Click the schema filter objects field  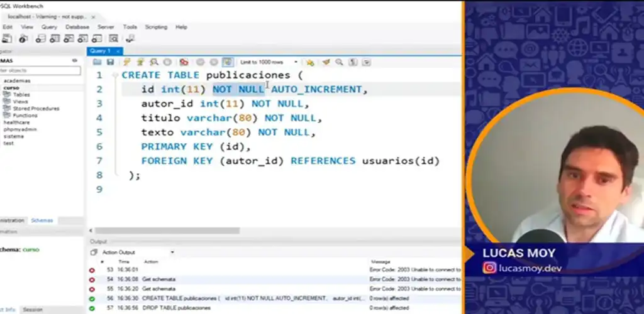[x=40, y=71]
